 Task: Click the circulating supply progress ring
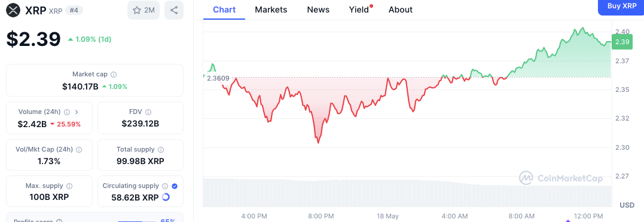[x=166, y=197]
